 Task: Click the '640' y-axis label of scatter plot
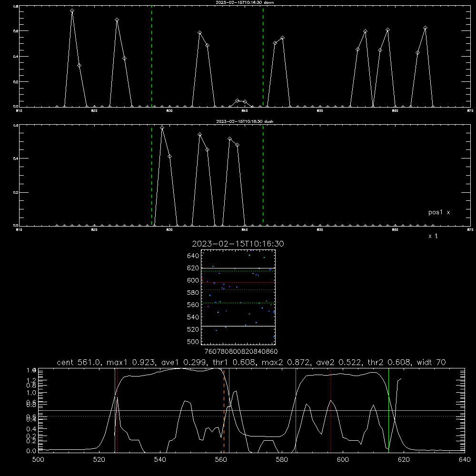pos(193,256)
